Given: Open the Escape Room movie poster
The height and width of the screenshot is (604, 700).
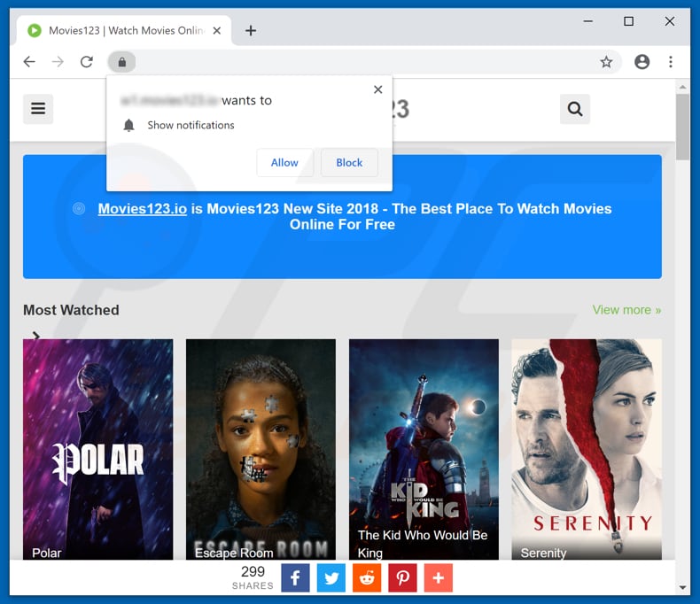Looking at the screenshot, I should pos(261,449).
